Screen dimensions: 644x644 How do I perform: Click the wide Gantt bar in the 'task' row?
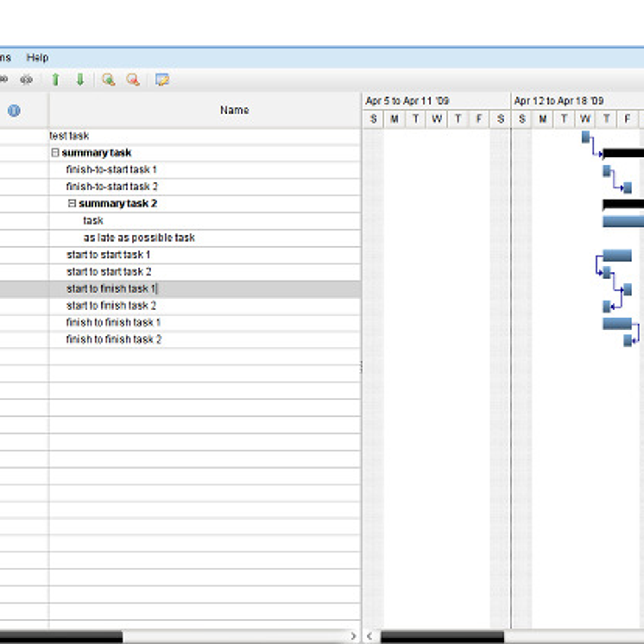click(623, 221)
